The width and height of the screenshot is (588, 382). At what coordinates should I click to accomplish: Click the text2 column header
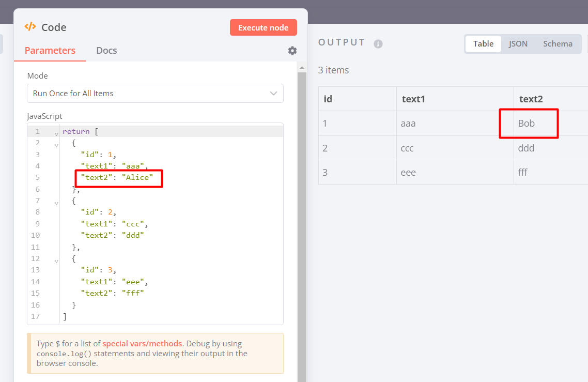(x=530, y=99)
